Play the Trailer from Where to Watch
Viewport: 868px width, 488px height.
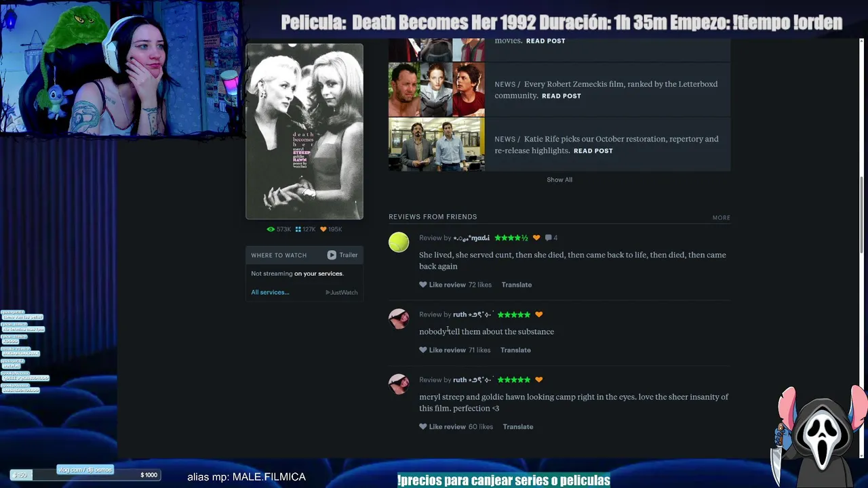pyautogui.click(x=342, y=255)
